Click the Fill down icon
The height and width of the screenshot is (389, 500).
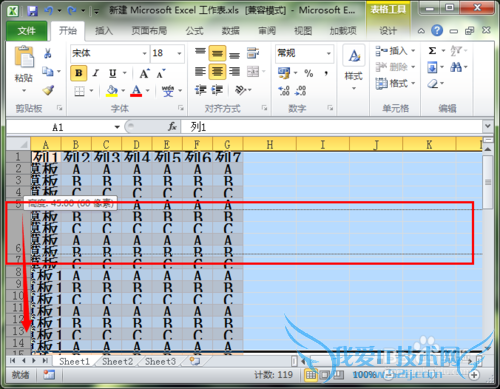pos(432,68)
